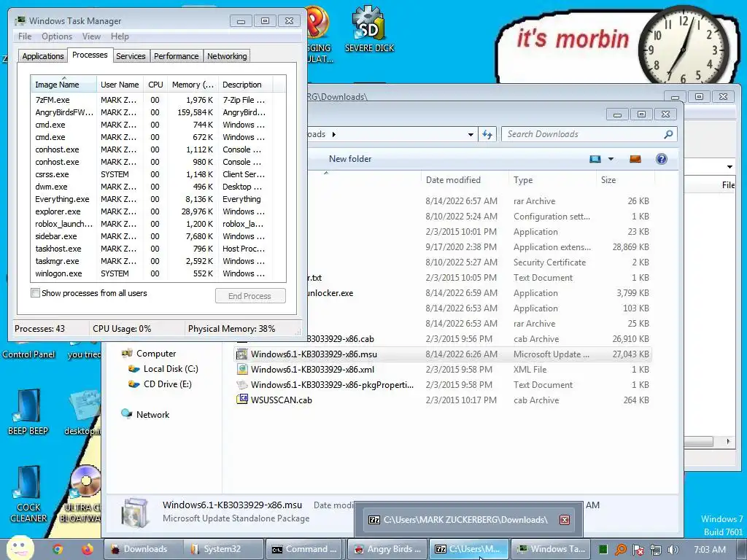
Task: Select the Windows6.1-KB3033929-x86.msu file icon
Action: tap(242, 354)
